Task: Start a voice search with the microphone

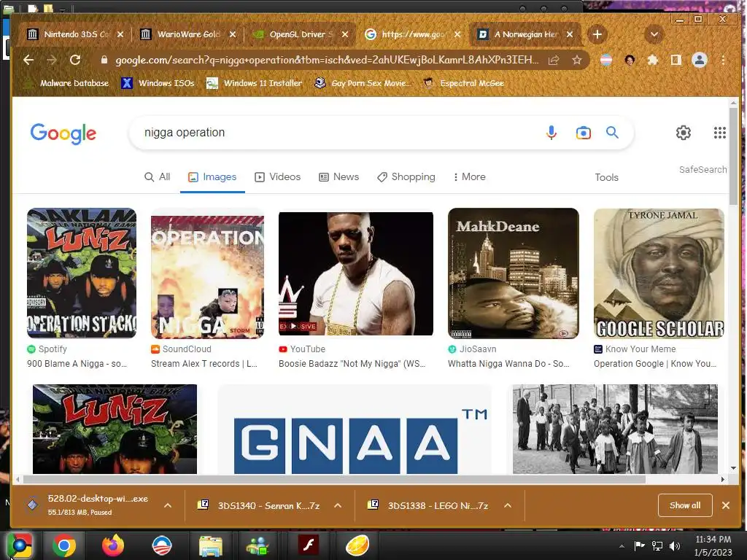Action: 551,133
